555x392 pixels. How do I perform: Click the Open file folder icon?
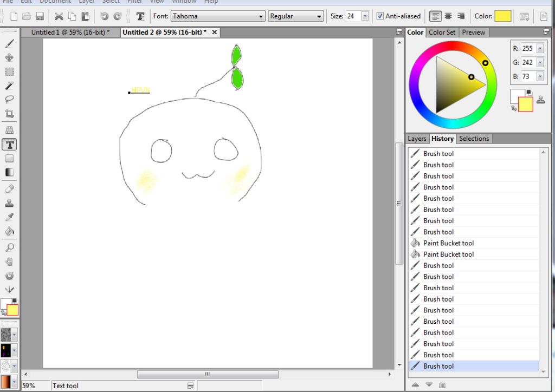pos(27,16)
